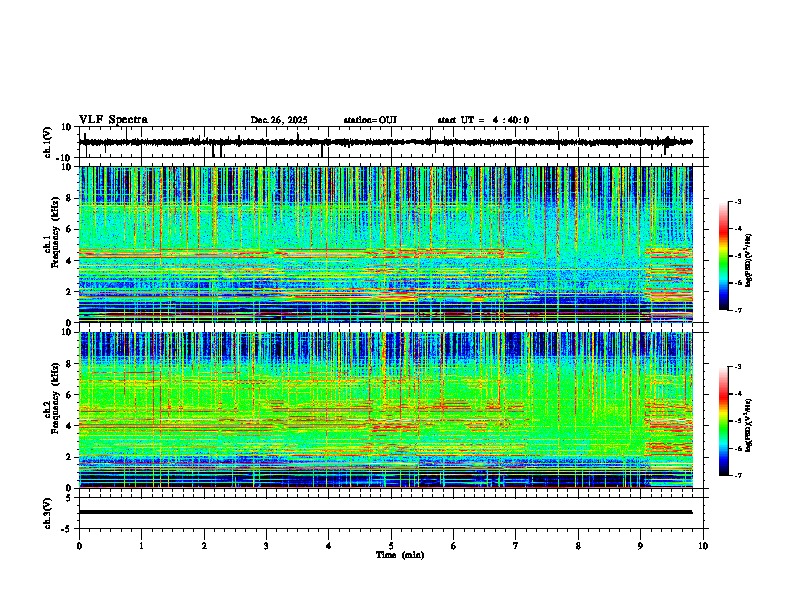
Task: Click the "6" tick on Time axis
Action: point(454,546)
